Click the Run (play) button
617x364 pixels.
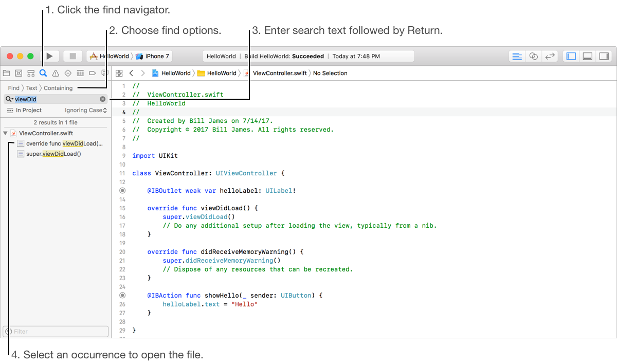pos(50,56)
